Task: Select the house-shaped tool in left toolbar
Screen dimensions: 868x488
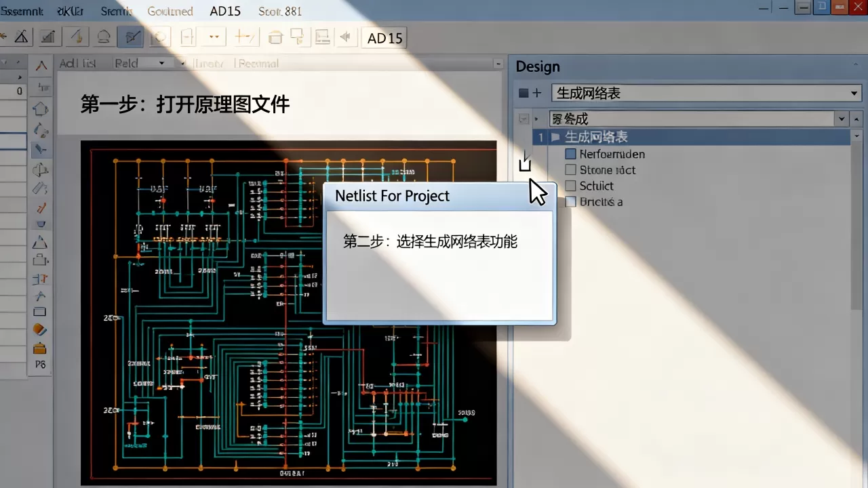Action: (41, 108)
